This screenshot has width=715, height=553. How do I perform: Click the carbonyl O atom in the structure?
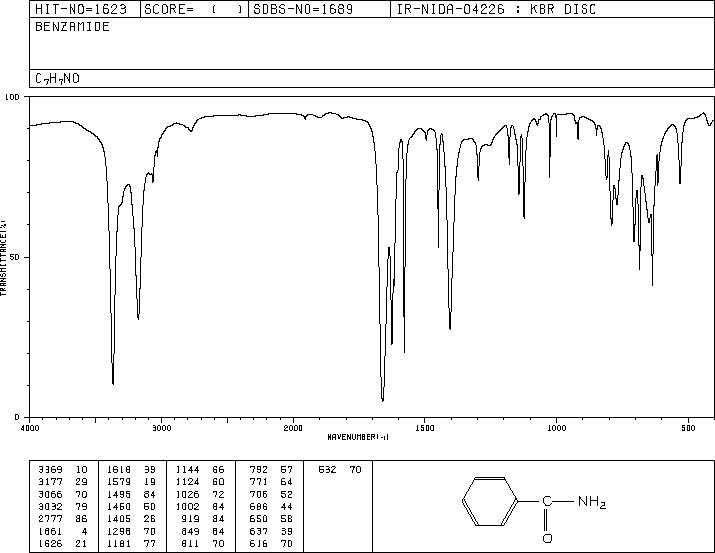547,538
